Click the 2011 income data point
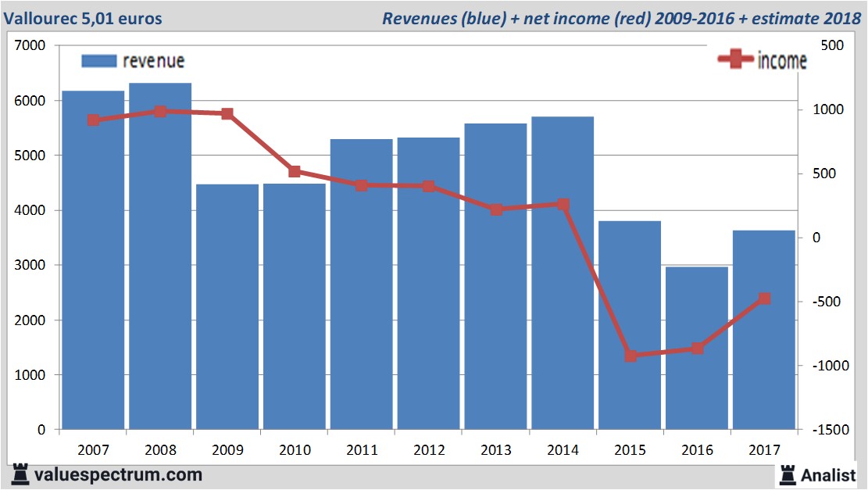 click(x=362, y=185)
